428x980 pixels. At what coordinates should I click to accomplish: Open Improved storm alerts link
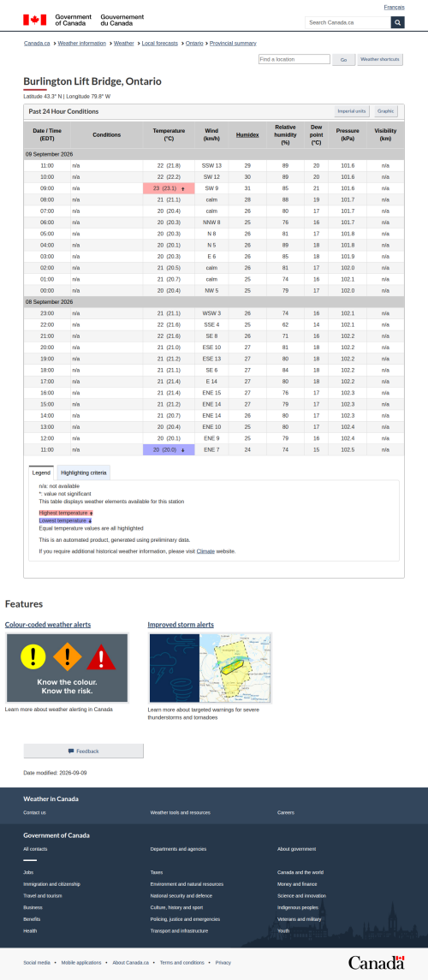click(x=181, y=624)
